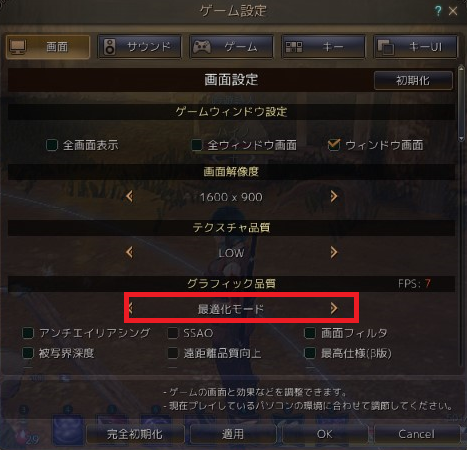The height and width of the screenshot is (450, 467).
Task: Enable 全ウィンドウ画面 checkbox
Action: coord(197,145)
